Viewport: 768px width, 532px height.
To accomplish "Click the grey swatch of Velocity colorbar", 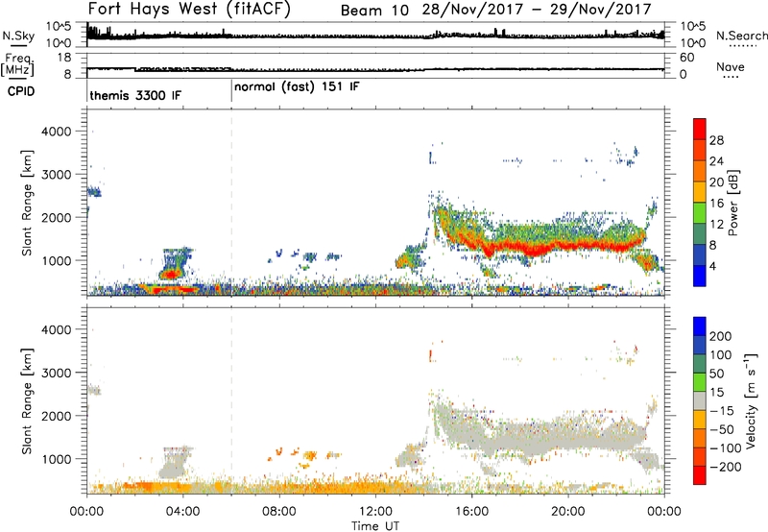I will click(x=700, y=401).
